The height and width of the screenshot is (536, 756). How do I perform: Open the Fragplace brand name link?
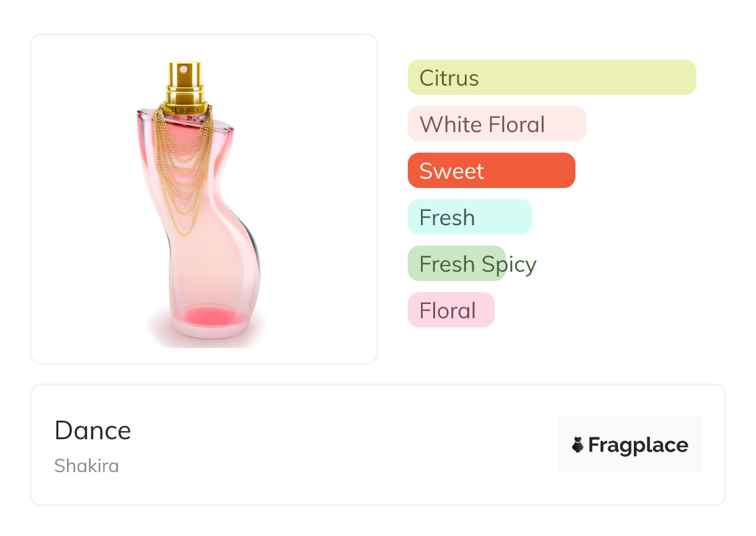[637, 445]
